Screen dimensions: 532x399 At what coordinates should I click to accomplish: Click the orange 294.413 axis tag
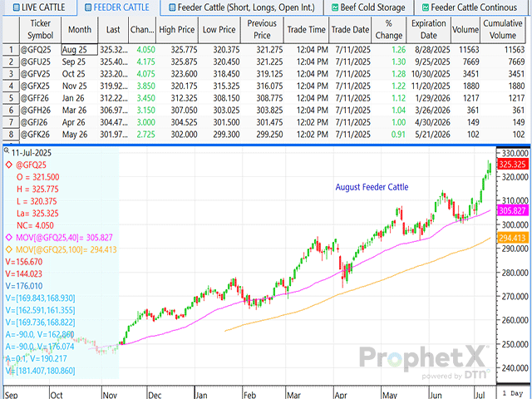coord(512,238)
